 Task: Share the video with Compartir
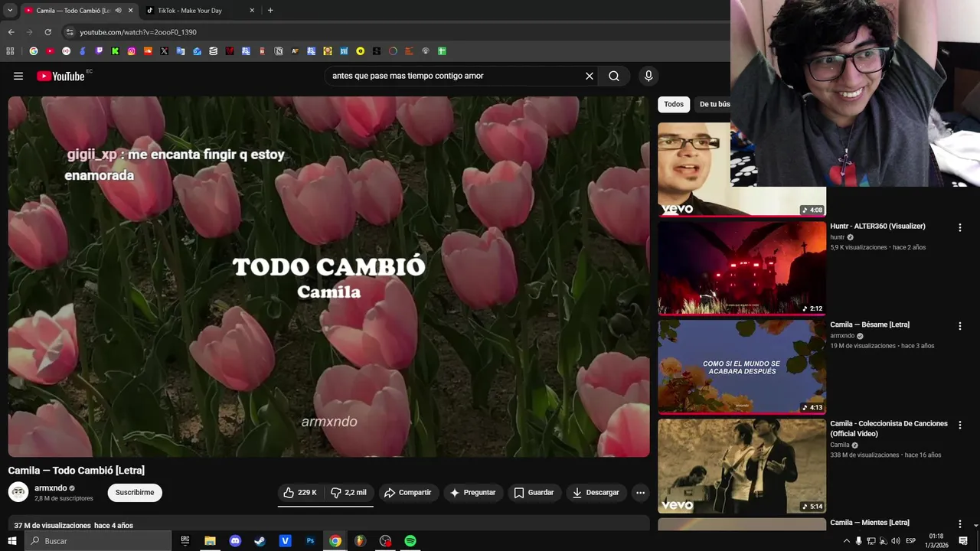point(408,492)
